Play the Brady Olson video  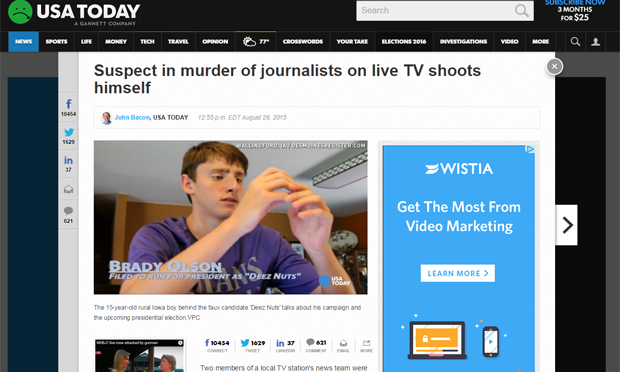click(231, 217)
